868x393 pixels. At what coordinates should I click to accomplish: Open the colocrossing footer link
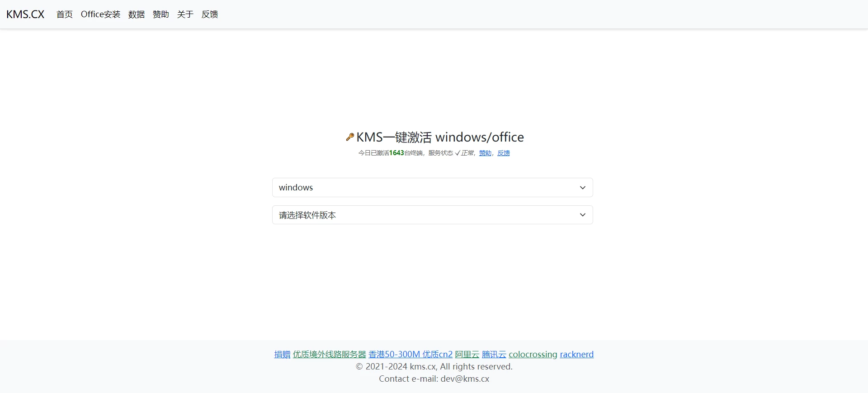tap(533, 355)
